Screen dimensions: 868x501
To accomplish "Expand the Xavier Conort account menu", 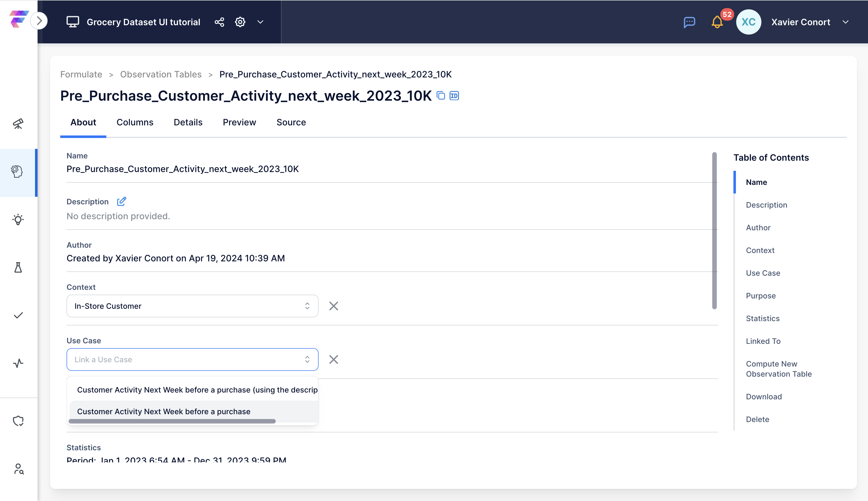I will [x=845, y=22].
